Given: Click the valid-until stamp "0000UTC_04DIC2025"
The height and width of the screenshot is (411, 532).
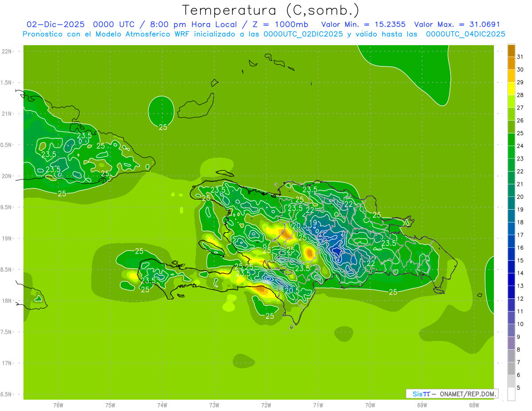Looking at the screenshot, I should click(x=465, y=34).
